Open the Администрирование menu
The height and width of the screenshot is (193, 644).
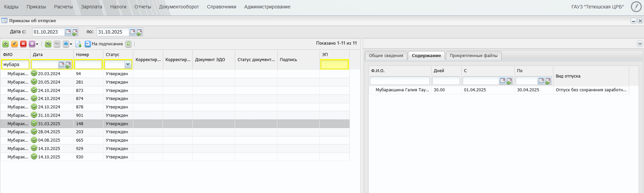coord(267,7)
